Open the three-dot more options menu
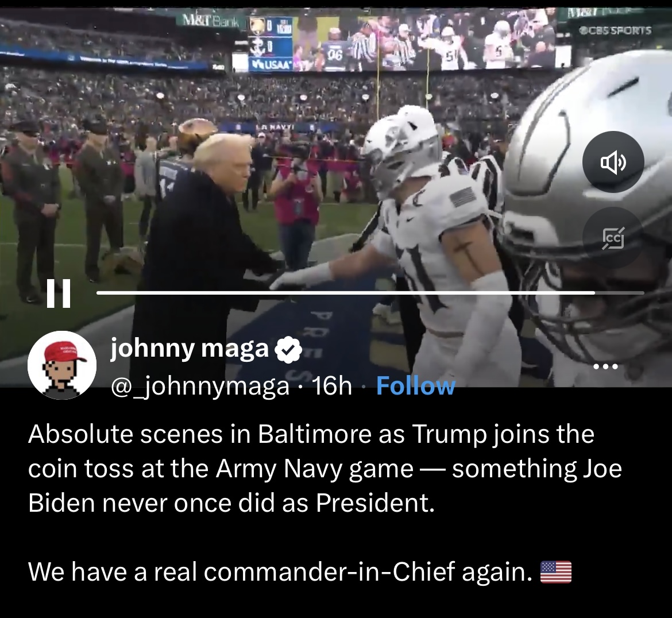The image size is (672, 618). 605,367
